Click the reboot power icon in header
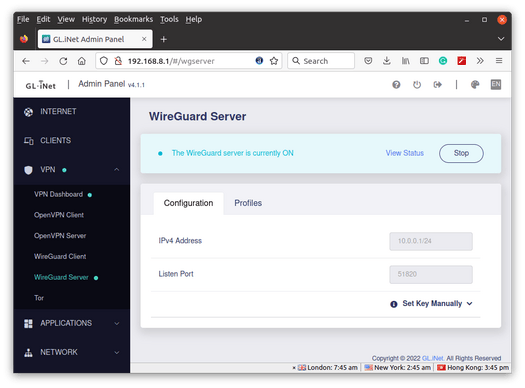The image size is (525, 388). pyautogui.click(x=417, y=85)
